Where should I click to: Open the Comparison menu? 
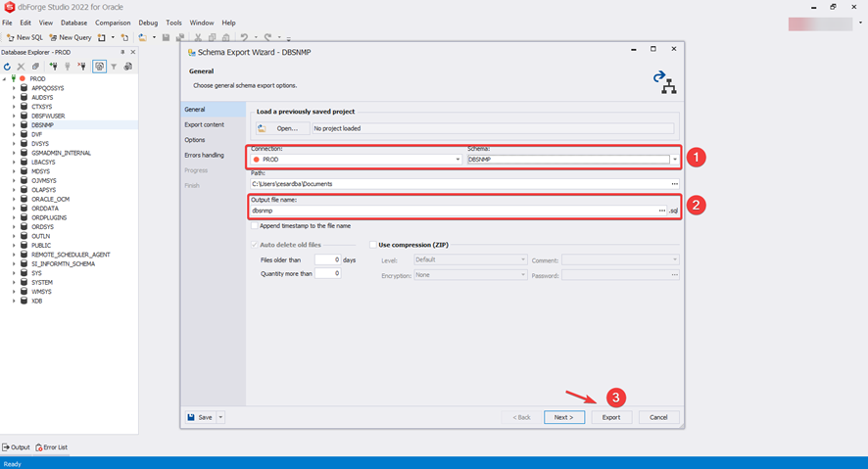pyautogui.click(x=113, y=23)
